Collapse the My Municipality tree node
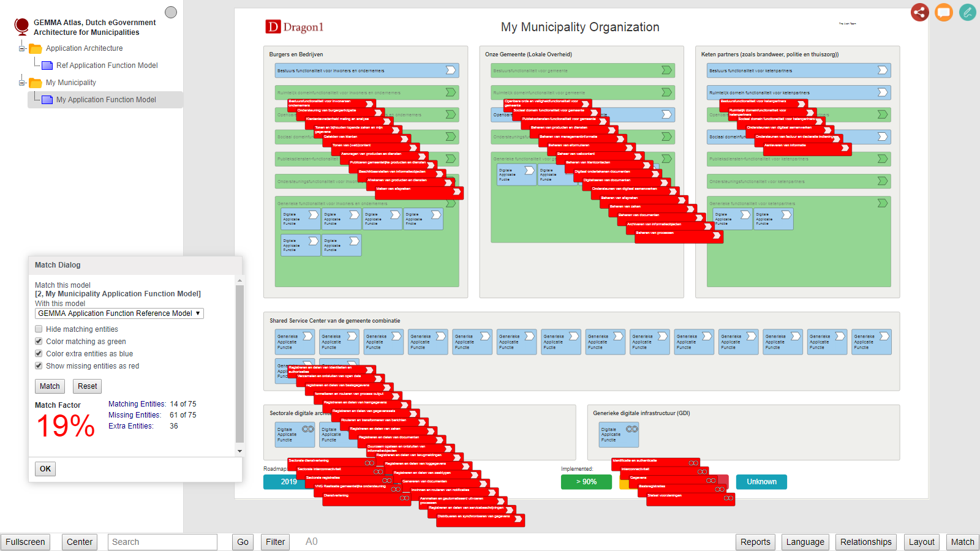Screen dimensions: 980x551 pos(22,83)
